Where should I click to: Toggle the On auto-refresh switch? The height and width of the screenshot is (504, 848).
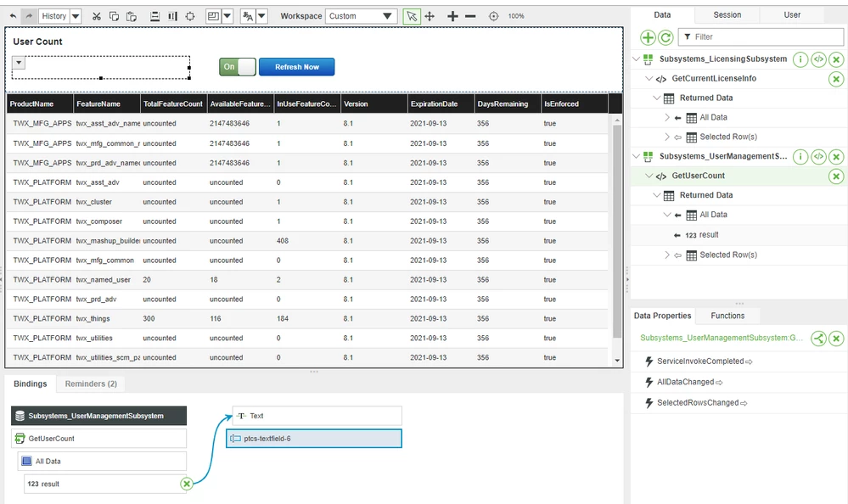[x=238, y=67]
